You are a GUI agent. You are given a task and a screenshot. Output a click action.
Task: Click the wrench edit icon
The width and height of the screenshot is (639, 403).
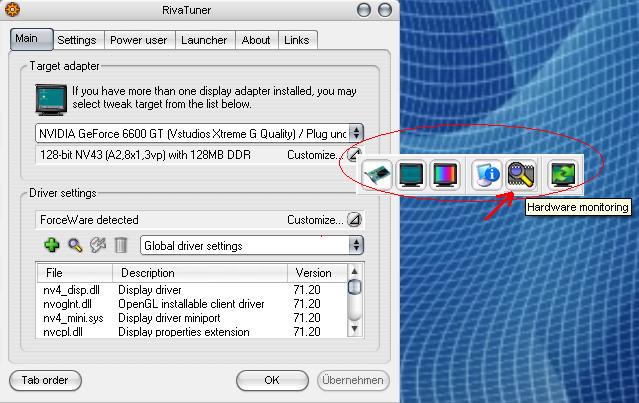tap(98, 245)
